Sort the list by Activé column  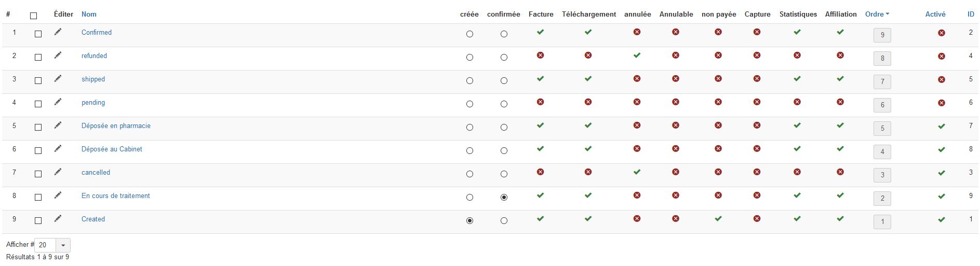click(x=935, y=15)
